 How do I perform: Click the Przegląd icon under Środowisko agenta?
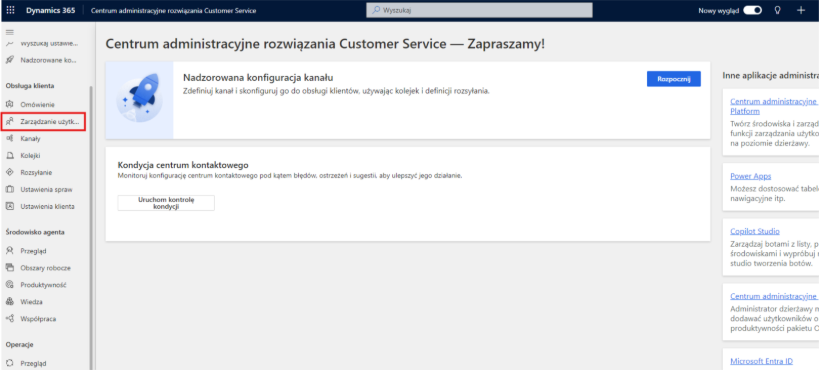[9, 251]
